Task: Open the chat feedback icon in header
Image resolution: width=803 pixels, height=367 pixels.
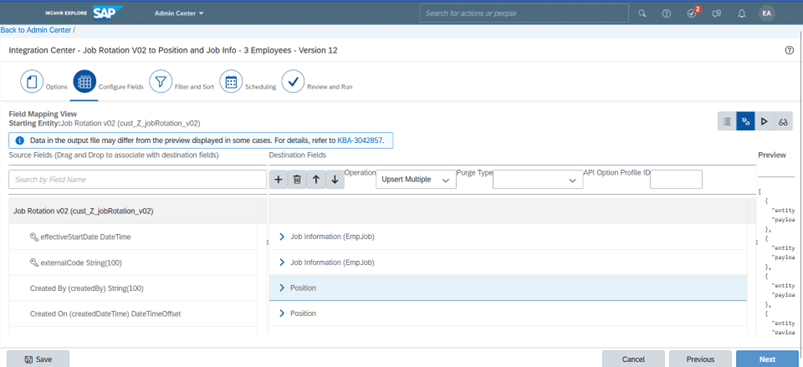Action: tap(717, 14)
